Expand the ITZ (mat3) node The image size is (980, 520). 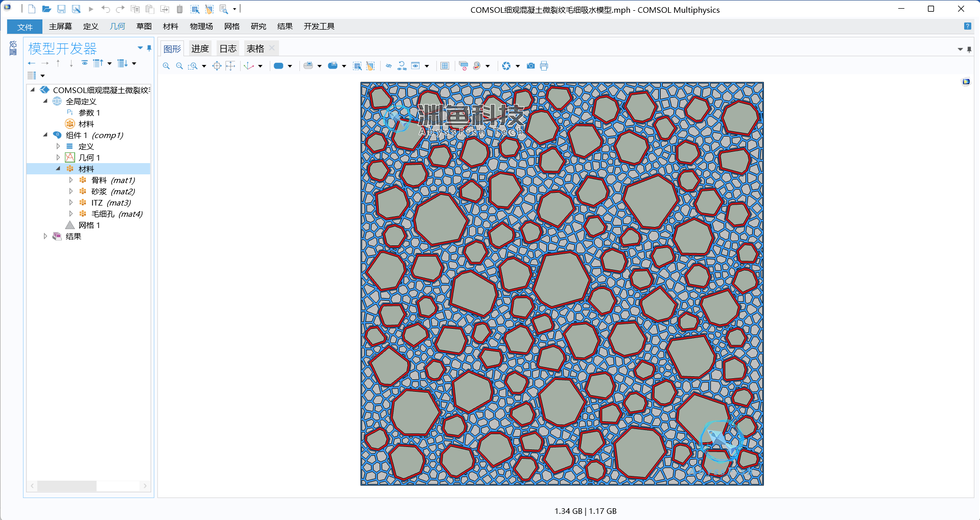71,202
